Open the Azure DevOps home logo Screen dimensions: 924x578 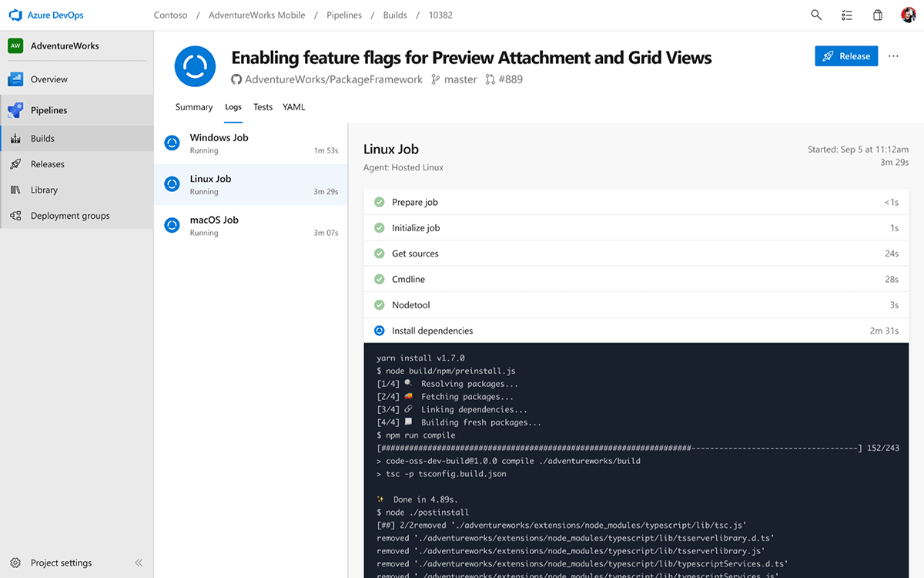point(15,15)
